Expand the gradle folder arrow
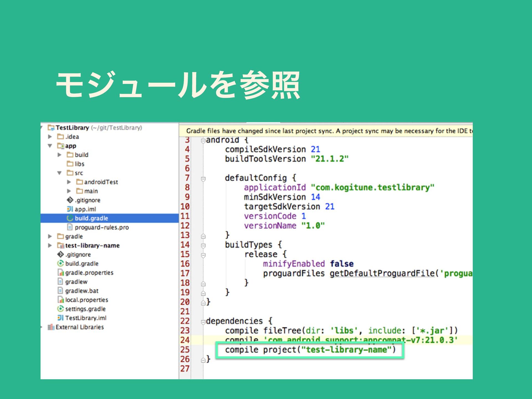 pos(50,236)
